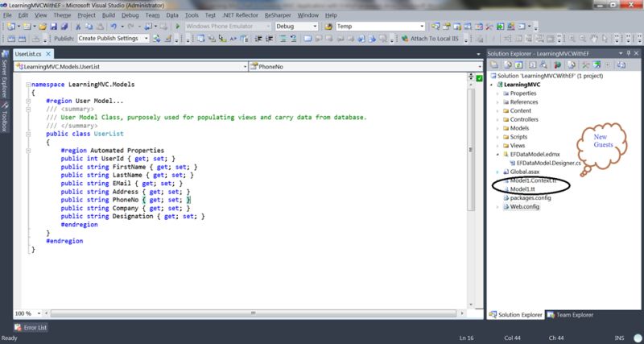Click the Open File folder icon
The image size is (644, 344).
tap(43, 27)
